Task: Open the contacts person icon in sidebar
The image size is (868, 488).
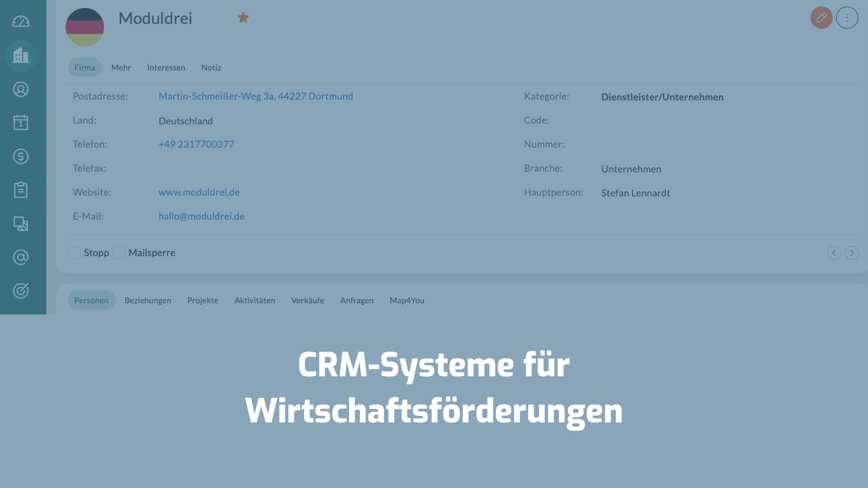Action: [x=21, y=89]
